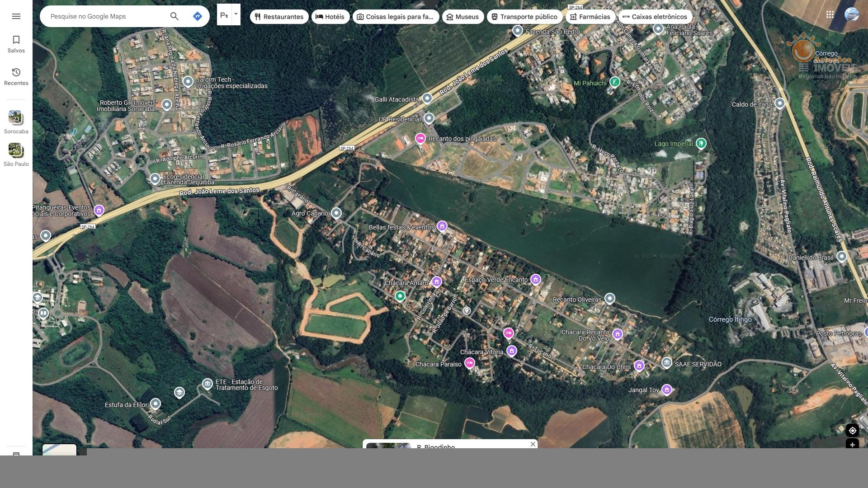Open the main hamburger menu

click(x=16, y=16)
